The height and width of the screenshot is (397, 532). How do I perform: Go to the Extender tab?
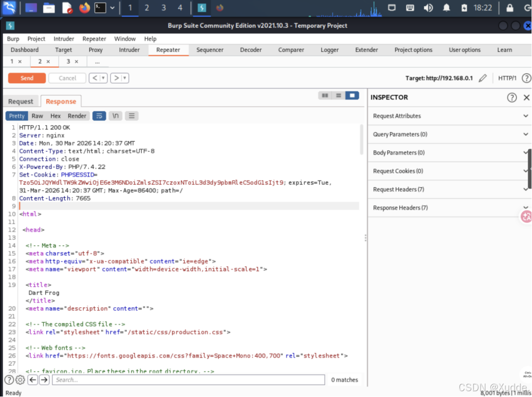pos(366,50)
